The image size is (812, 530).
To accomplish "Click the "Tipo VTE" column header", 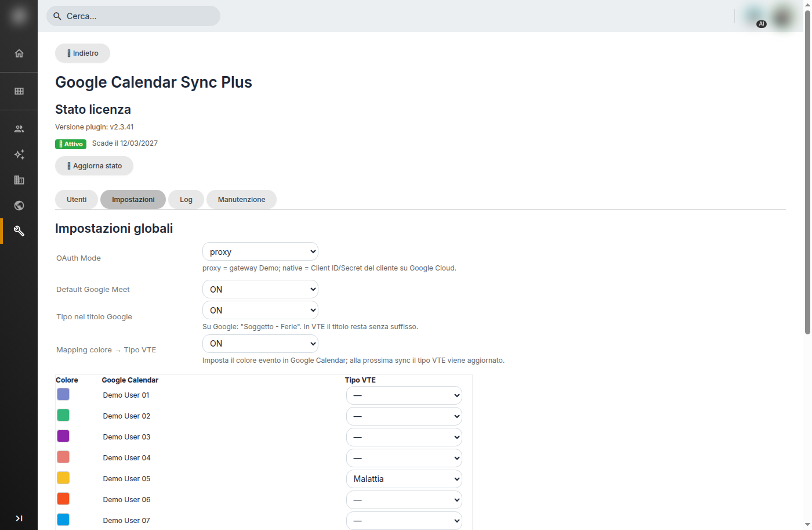I will [360, 380].
